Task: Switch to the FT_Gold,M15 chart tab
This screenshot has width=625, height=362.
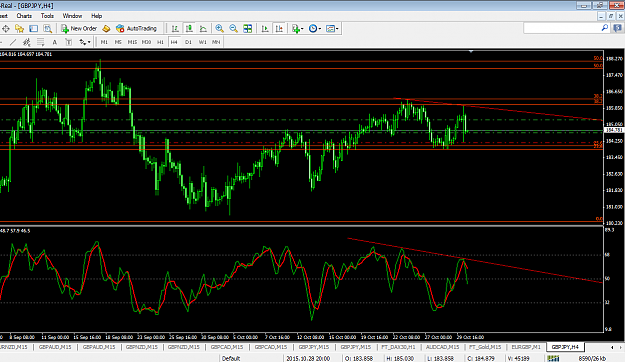Action: (485, 347)
